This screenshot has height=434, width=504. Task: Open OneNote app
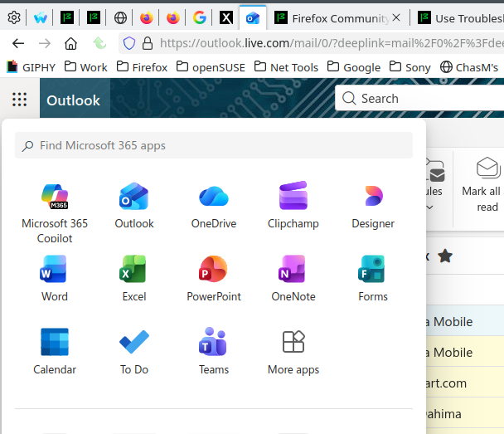click(293, 279)
